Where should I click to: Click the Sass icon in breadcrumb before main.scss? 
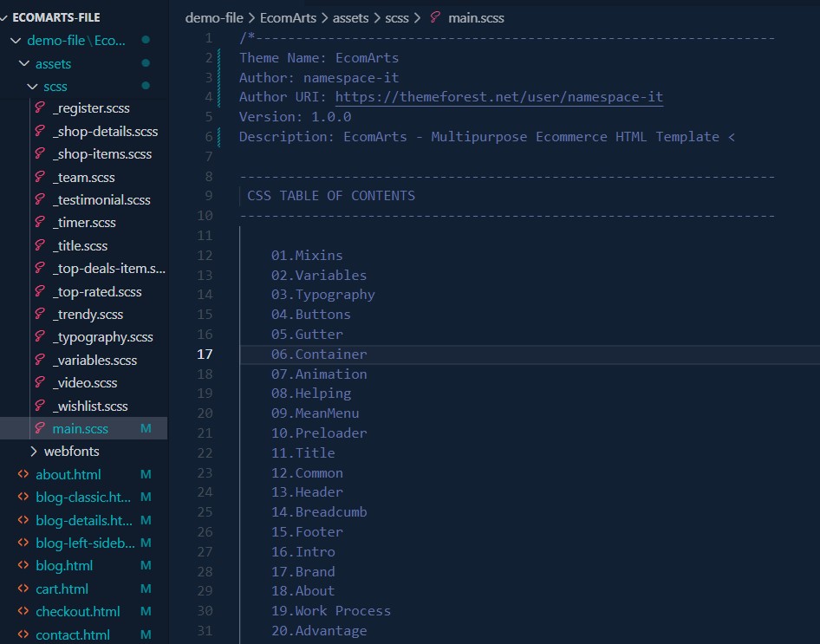coord(435,17)
